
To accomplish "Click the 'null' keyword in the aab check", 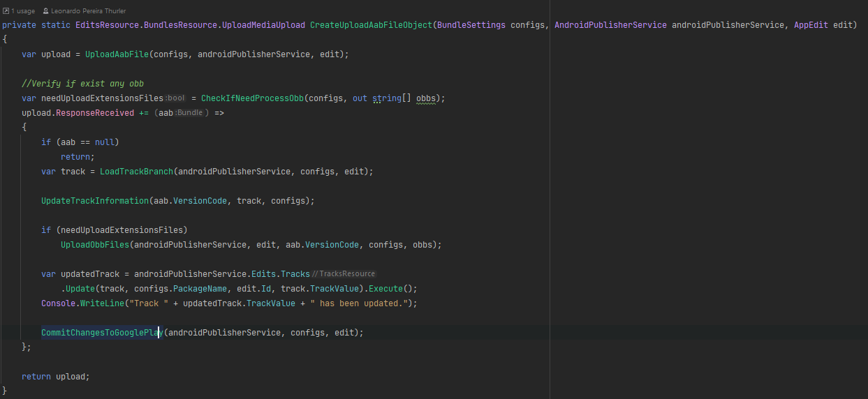I will coord(105,142).
